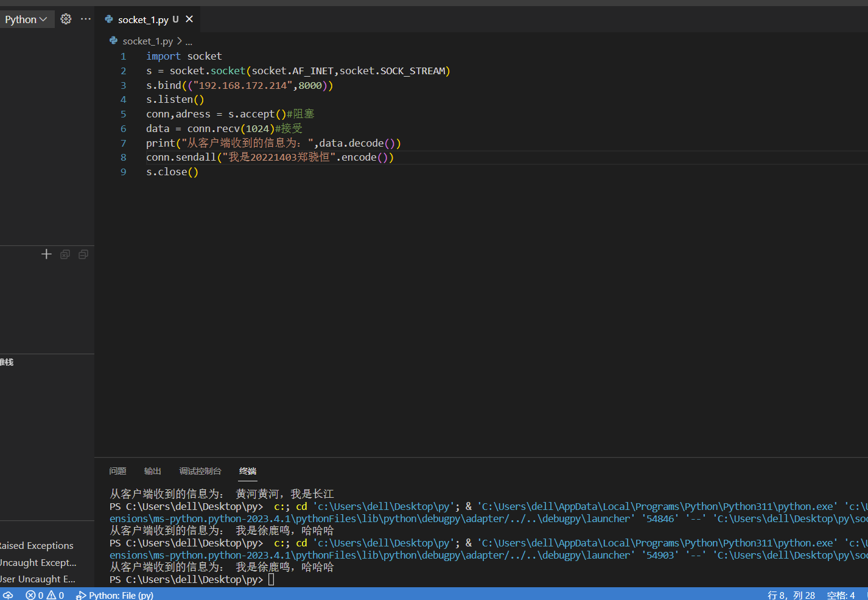Image resolution: width=868 pixels, height=600 pixels.
Task: Click 行 8, 列 28 cursor position
Action: pos(791,595)
